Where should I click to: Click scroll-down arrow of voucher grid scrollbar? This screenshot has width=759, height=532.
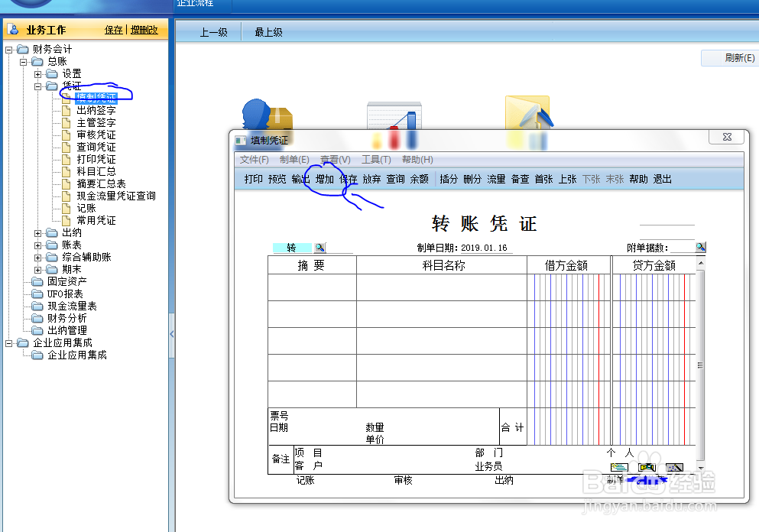[x=700, y=468]
